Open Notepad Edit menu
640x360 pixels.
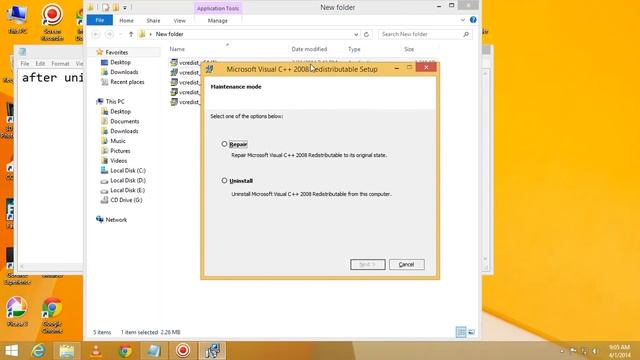tap(40, 64)
